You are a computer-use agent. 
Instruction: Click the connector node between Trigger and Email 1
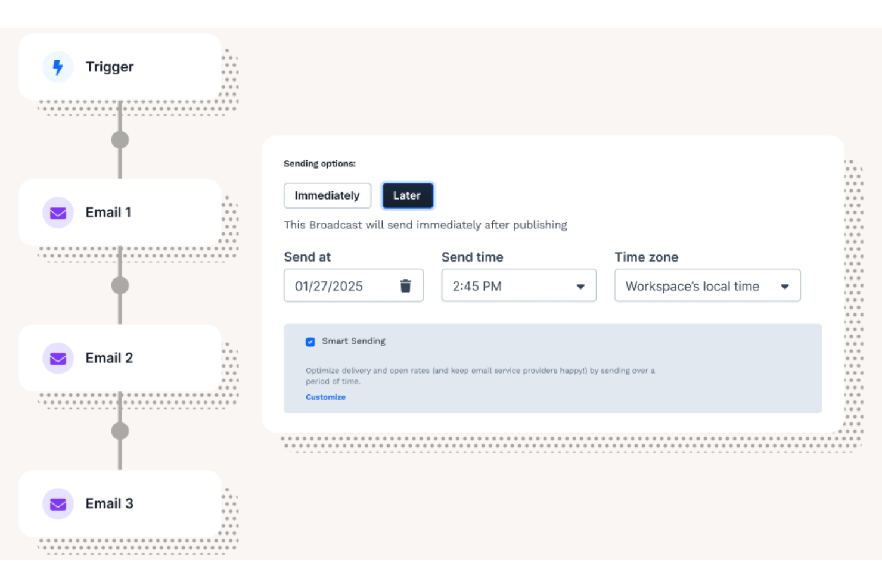tap(120, 140)
